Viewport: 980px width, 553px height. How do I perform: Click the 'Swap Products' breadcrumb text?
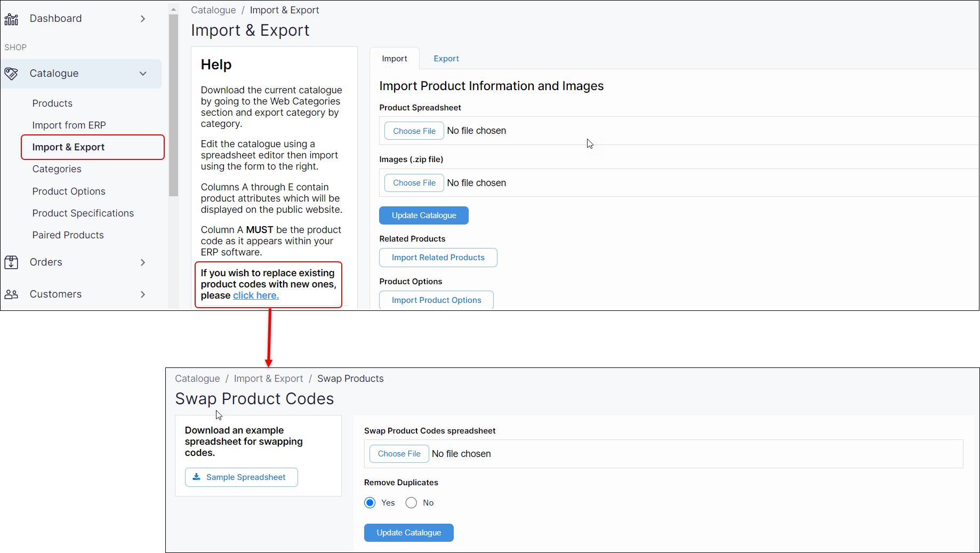pyautogui.click(x=350, y=379)
